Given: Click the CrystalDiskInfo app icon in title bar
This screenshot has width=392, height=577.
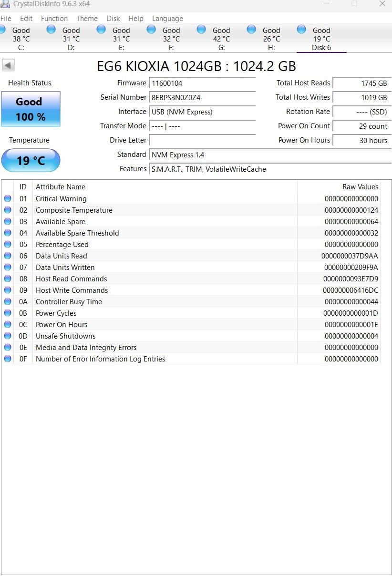Looking at the screenshot, I should click(4, 4).
